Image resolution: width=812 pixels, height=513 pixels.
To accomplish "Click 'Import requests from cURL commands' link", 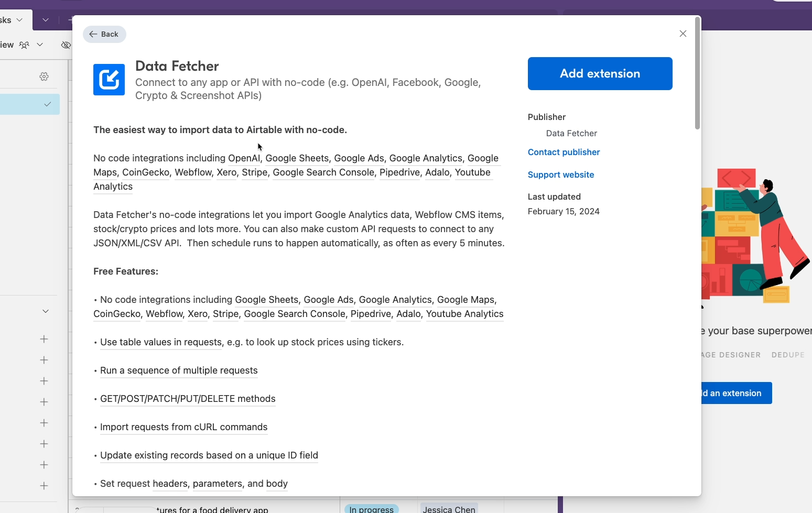I will pos(183,427).
